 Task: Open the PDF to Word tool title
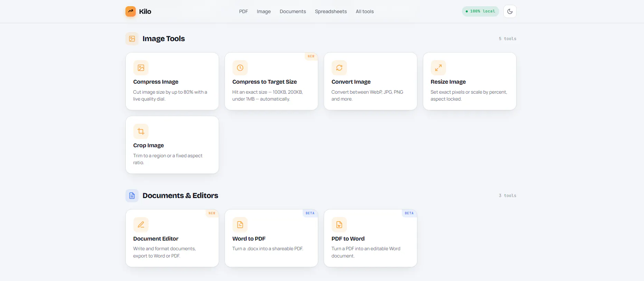(x=348, y=239)
